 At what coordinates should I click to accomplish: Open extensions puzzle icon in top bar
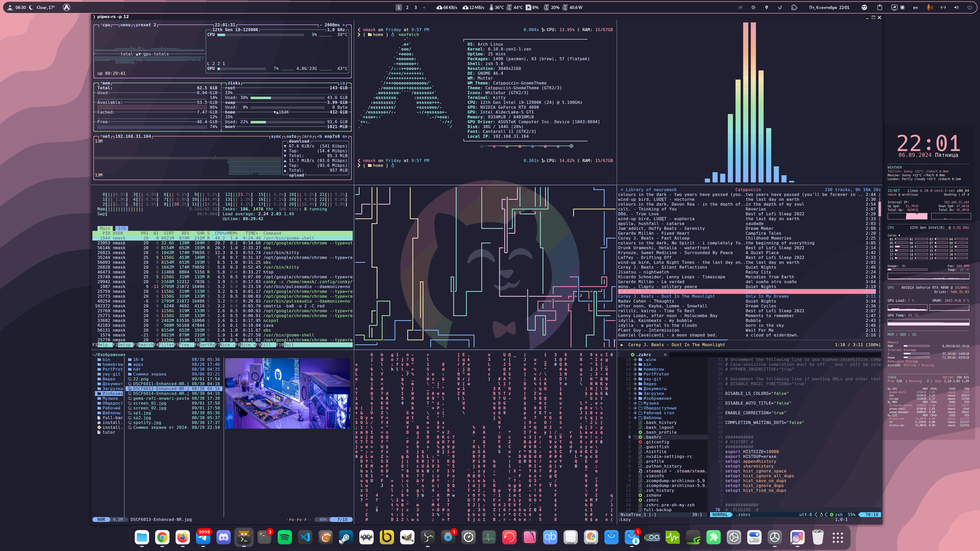point(794,7)
